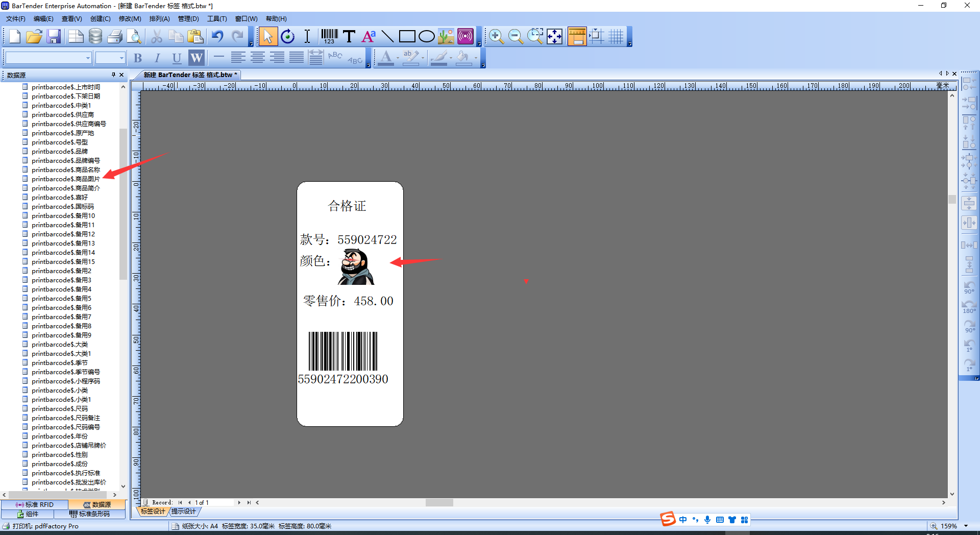980x535 pixels.
Task: Toggle Bold formatting
Action: point(138,58)
